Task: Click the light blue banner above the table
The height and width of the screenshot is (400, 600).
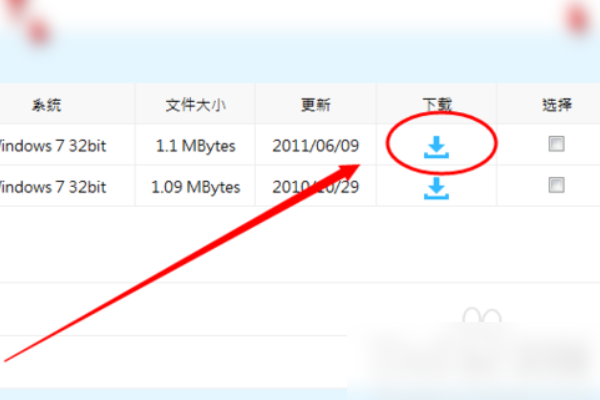Action: (x=300, y=55)
